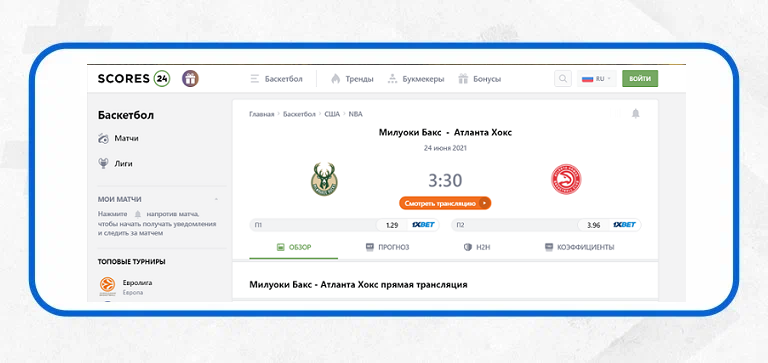Switch to the Прогноз tab
The width and height of the screenshot is (768, 363).
coord(387,247)
